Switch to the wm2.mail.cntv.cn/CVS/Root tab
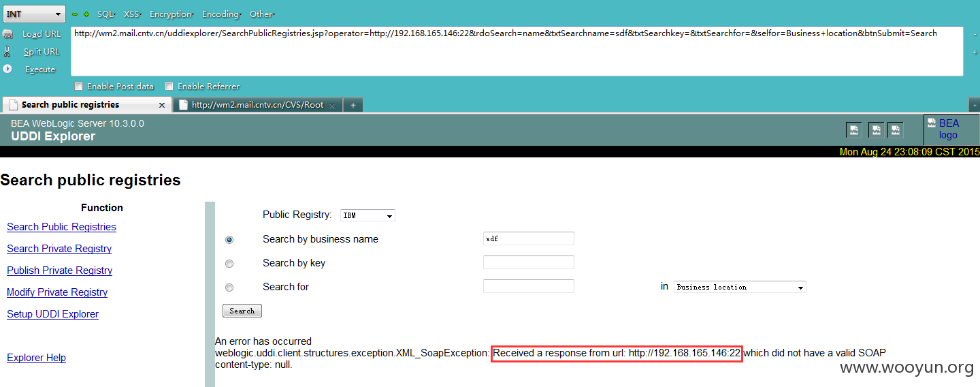Viewport: 980px width, 387px height. click(257, 105)
